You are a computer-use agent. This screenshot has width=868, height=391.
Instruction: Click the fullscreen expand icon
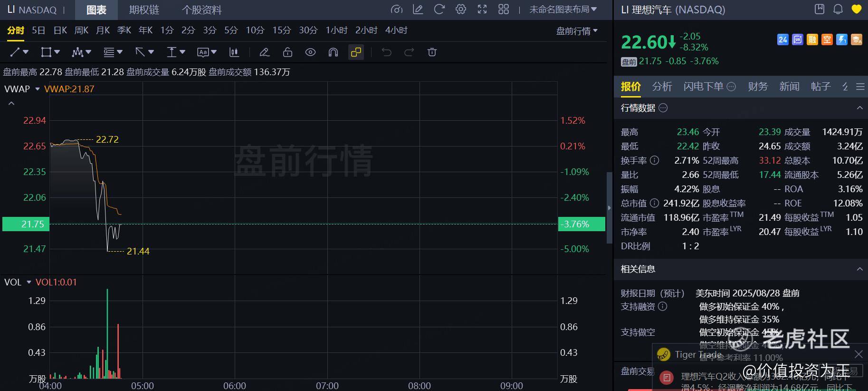coord(482,9)
